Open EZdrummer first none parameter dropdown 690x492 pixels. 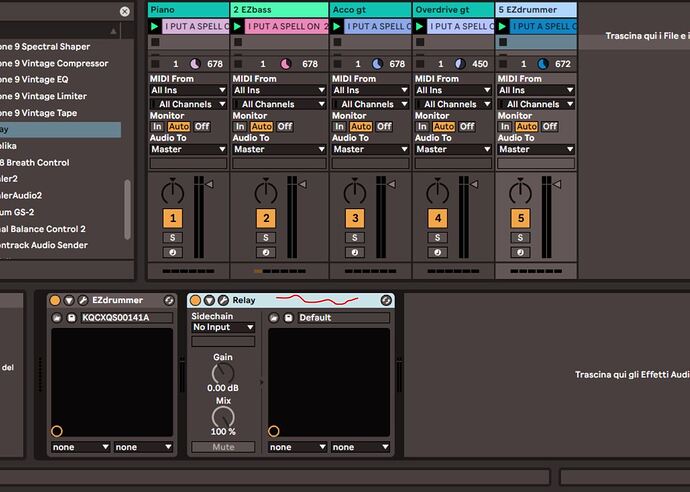tap(81, 447)
